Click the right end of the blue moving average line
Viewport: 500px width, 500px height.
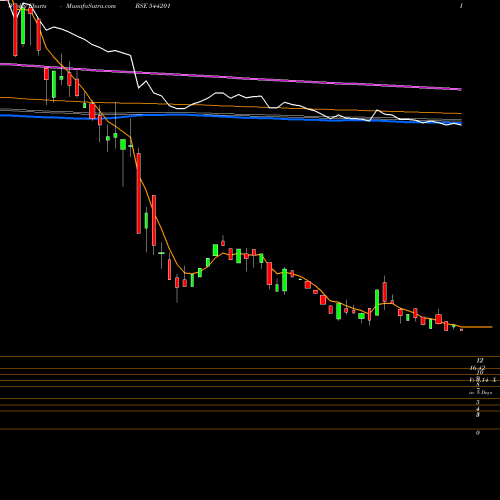tap(461, 124)
